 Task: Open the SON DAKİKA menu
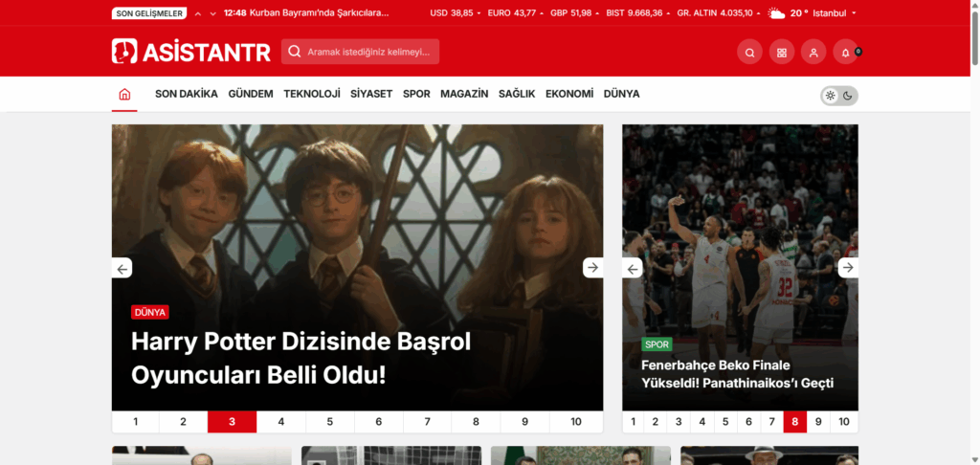[187, 94]
